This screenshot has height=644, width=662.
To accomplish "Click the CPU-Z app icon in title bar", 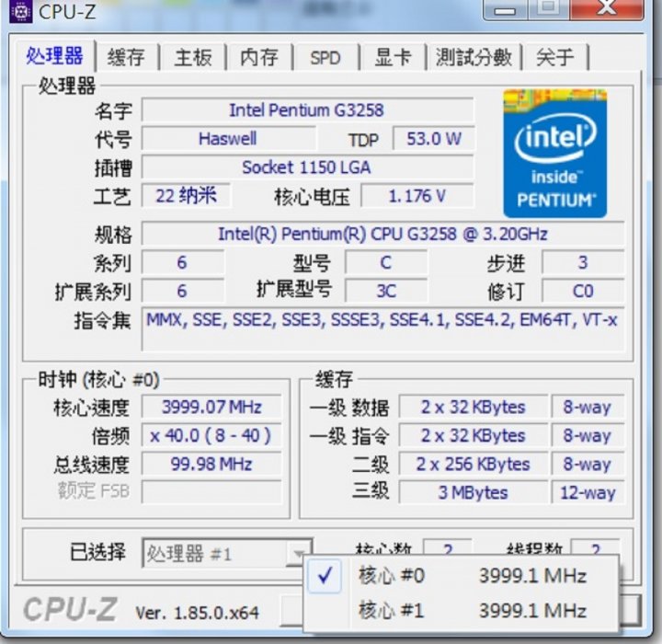I will pos(20,10).
